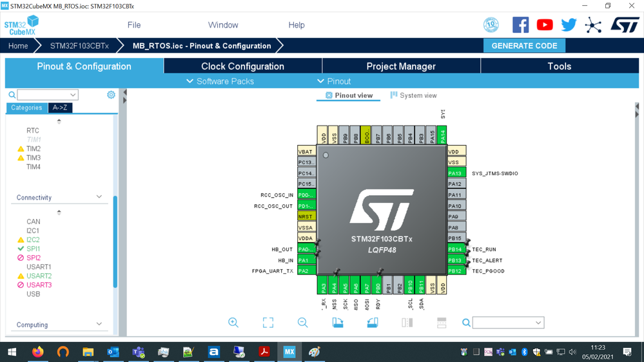This screenshot has width=644, height=362.
Task: Select the CAN peripheral
Action: pyautogui.click(x=34, y=222)
